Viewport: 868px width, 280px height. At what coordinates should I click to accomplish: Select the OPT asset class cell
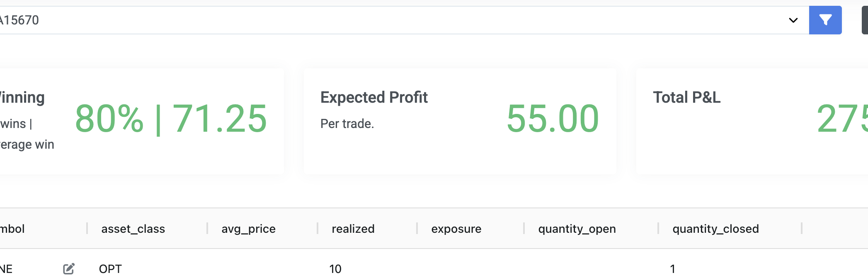(x=110, y=269)
